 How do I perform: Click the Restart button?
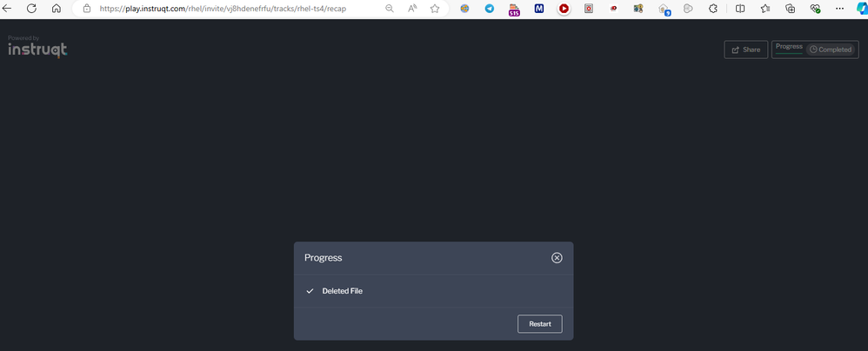539,324
